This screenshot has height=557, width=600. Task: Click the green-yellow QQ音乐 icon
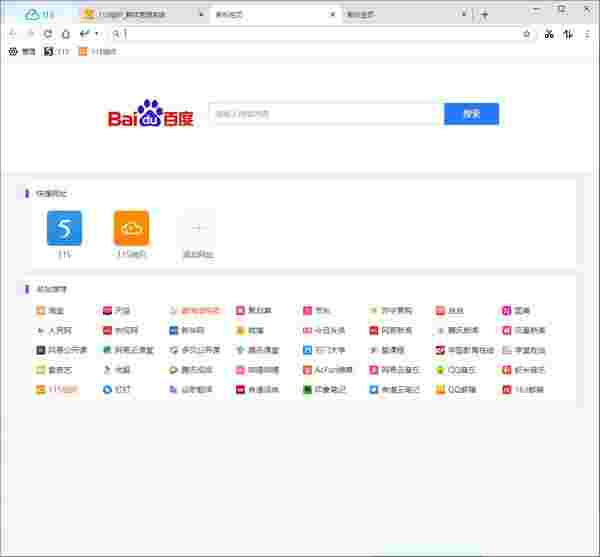click(x=440, y=370)
